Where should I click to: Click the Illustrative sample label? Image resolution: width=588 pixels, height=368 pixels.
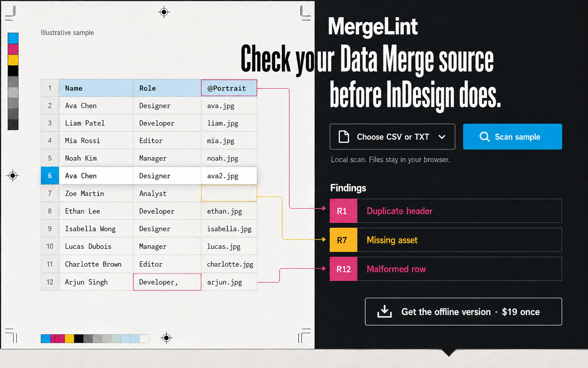tap(67, 33)
